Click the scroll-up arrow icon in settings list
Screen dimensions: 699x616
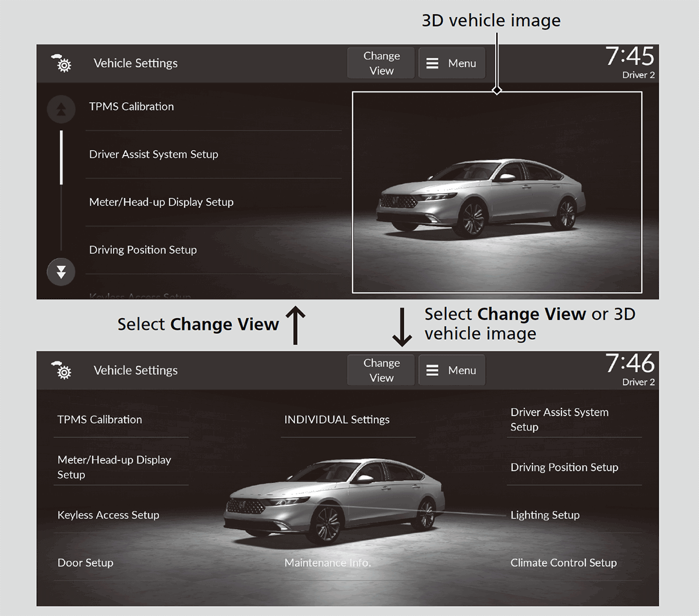pos(61,109)
